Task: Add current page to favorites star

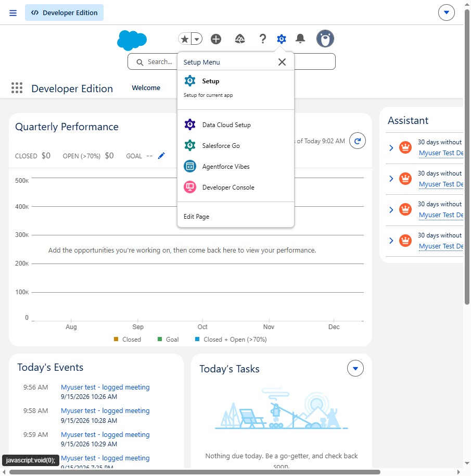Action: [185, 39]
